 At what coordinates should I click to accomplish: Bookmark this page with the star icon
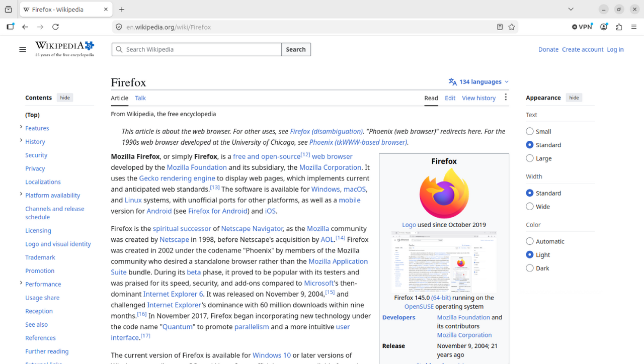click(x=512, y=27)
